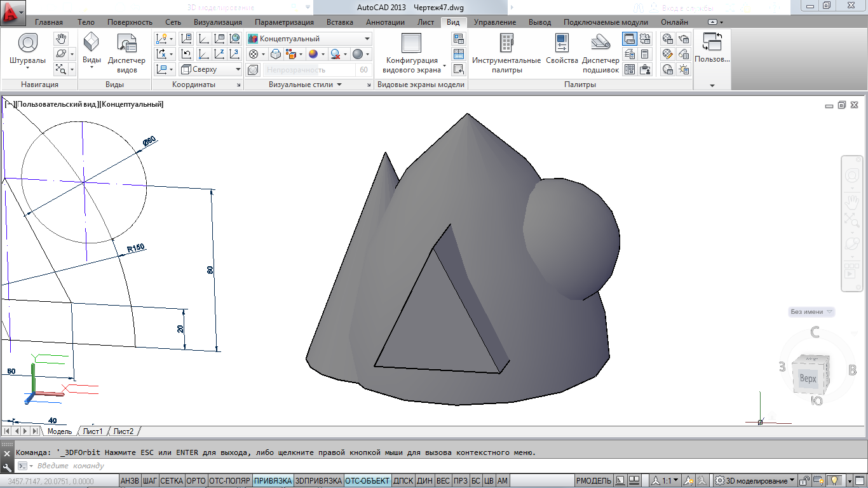Viewport: 868px width, 488px height.
Task: Switch to the Аннотации ribbon tab
Action: coord(385,22)
